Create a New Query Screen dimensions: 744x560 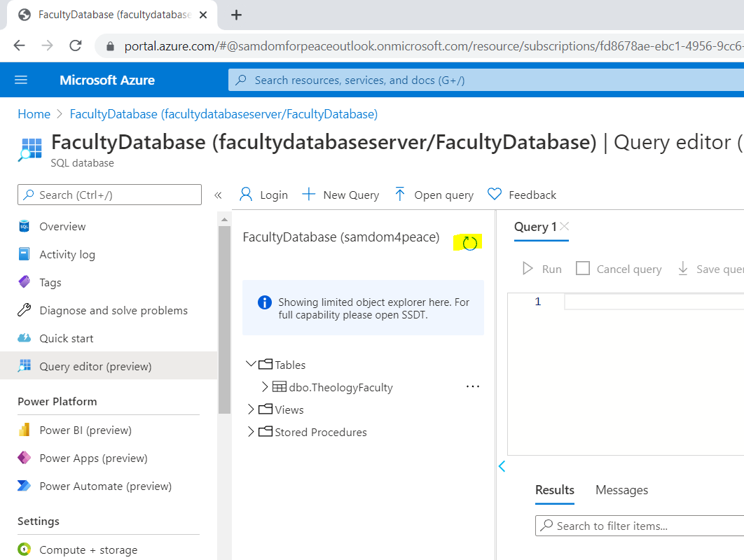coord(340,195)
